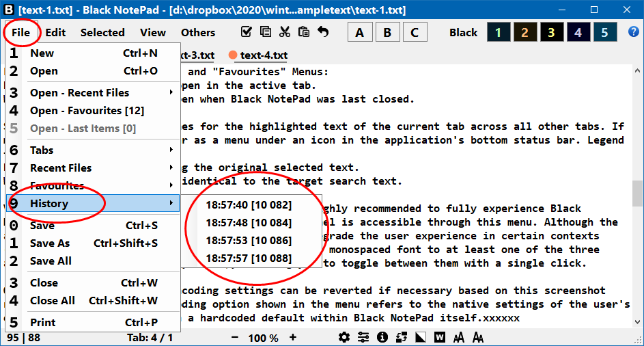The height and width of the screenshot is (346, 644).
Task: Select font preset C
Action: [415, 32]
